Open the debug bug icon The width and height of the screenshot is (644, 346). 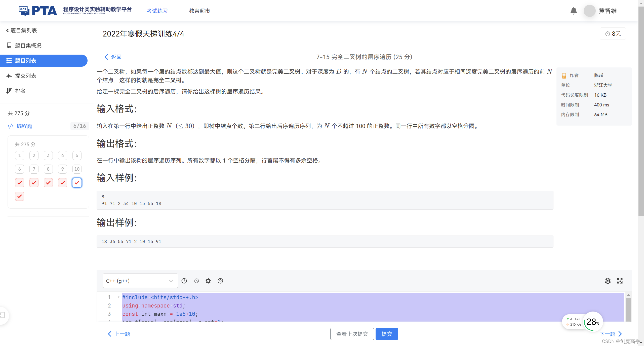608,281
